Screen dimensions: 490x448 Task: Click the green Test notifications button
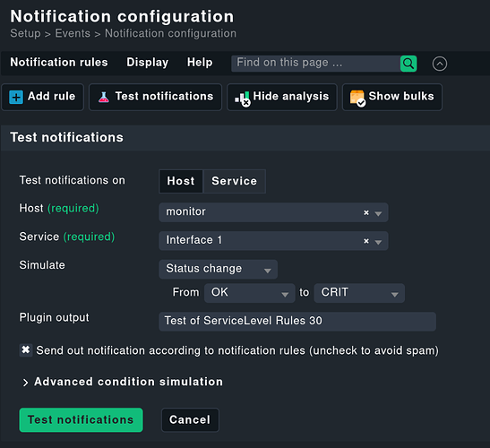(81, 420)
